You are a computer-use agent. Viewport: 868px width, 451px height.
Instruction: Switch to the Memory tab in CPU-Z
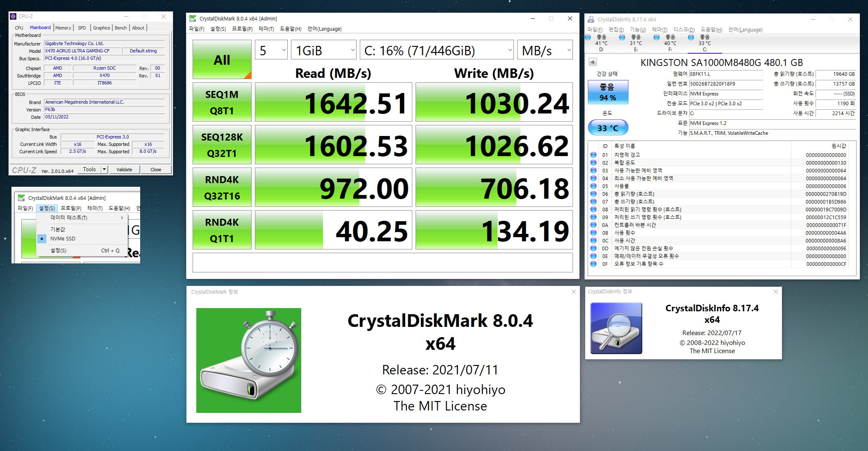click(x=63, y=28)
